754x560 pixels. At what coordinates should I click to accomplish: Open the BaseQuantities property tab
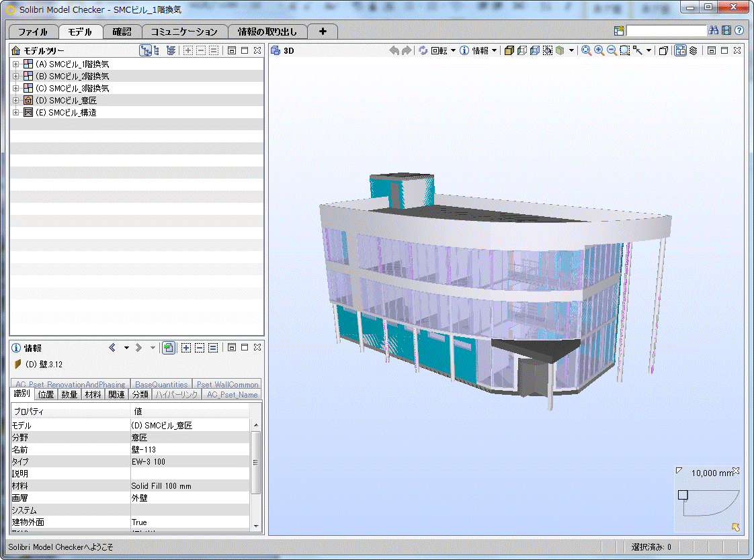click(x=161, y=384)
